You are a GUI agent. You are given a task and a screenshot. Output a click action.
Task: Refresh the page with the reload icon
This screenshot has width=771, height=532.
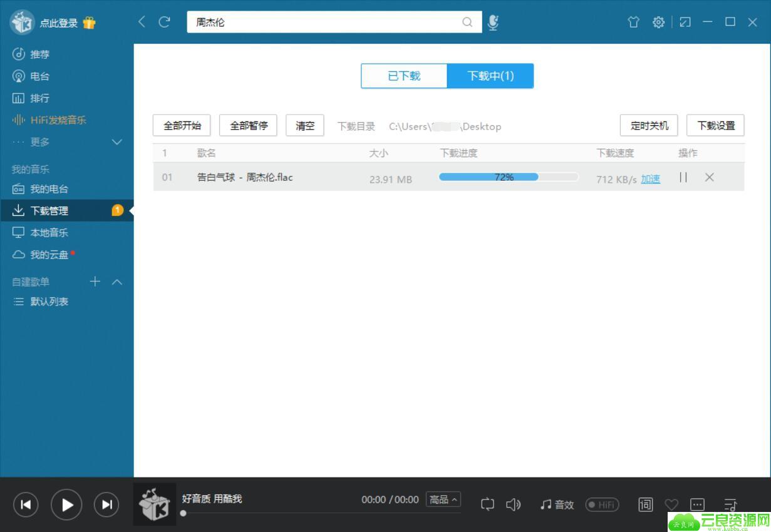165,22
